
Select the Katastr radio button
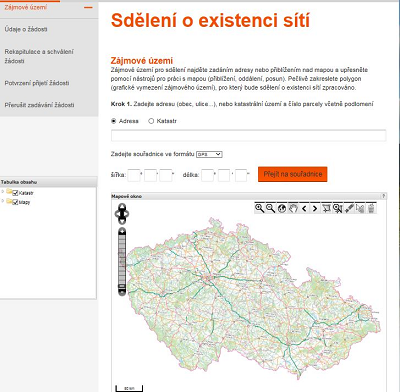click(x=151, y=121)
